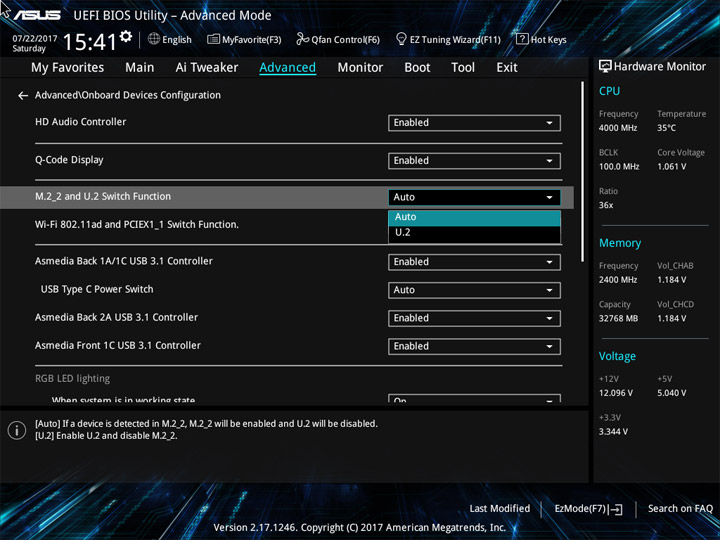Select Wi-Fi 802.11ad and PCIEX1_1 Switch row
The image size is (720, 540).
click(137, 225)
